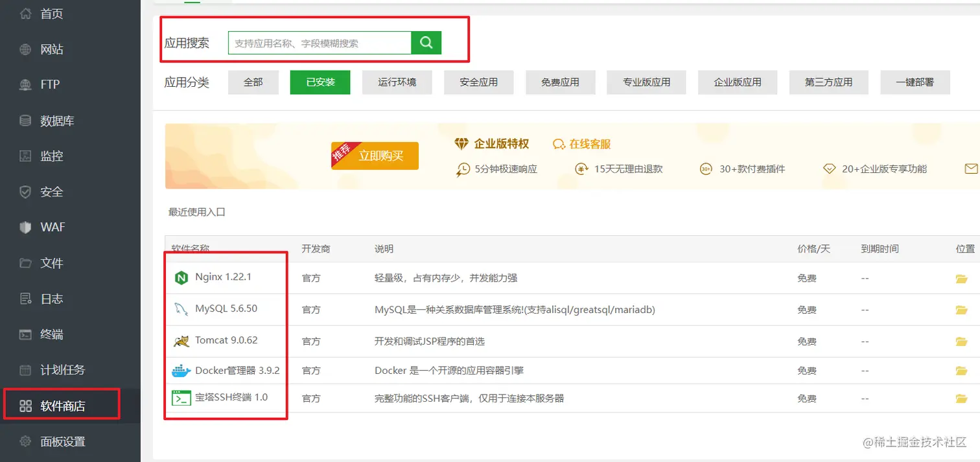Click the 日志 log icon in sidebar
980x462 pixels.
(25, 299)
